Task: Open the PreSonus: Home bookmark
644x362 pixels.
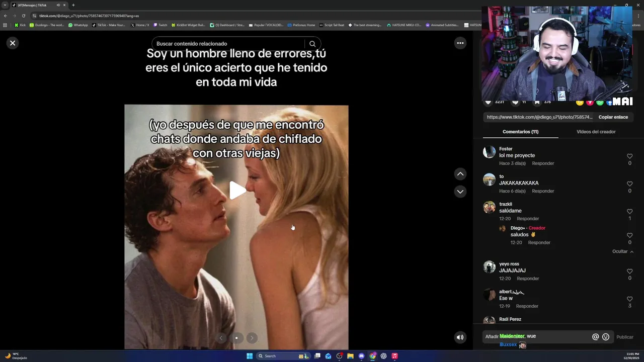Action: tap(301, 25)
